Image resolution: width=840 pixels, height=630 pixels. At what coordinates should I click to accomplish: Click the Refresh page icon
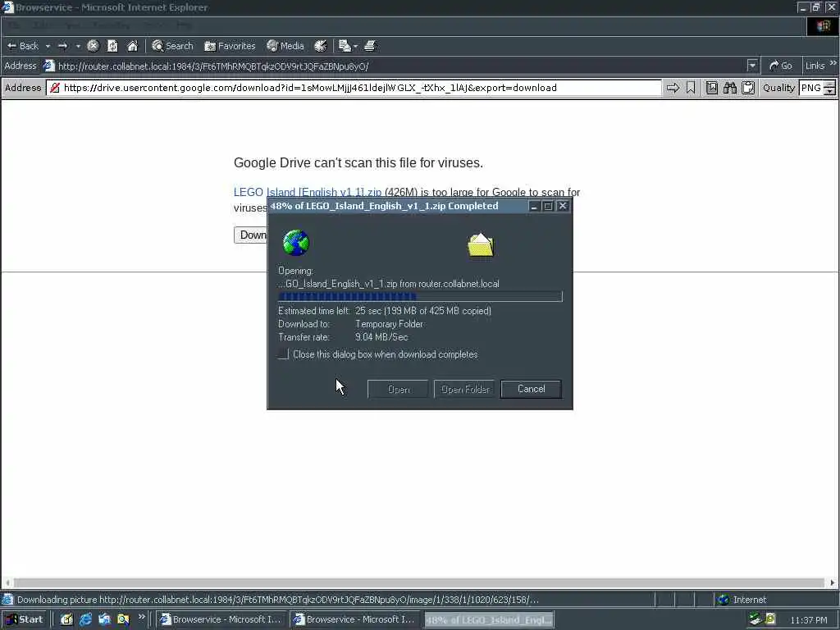click(112, 46)
